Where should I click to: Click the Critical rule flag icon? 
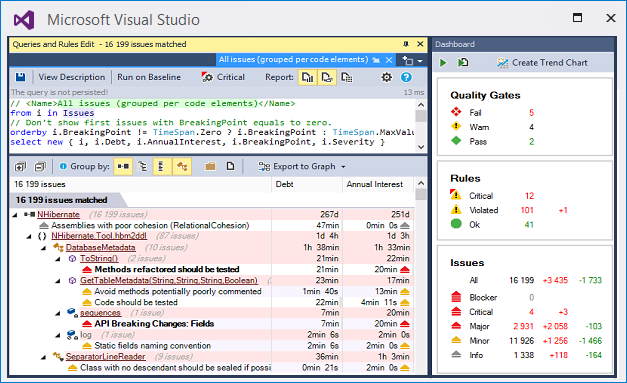coord(207,77)
